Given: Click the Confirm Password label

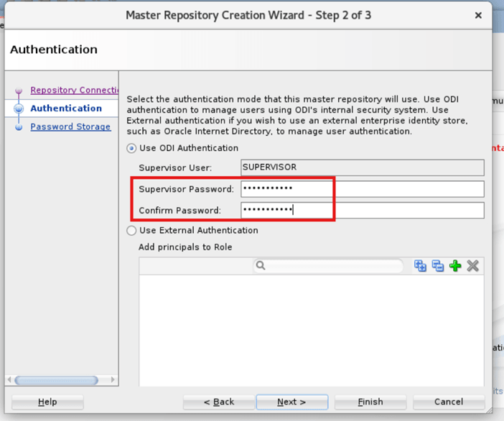Looking at the screenshot, I should [180, 210].
